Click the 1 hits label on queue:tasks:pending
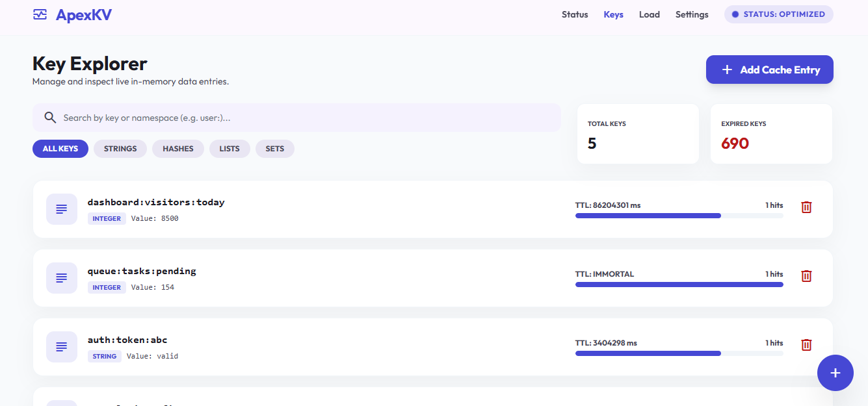Screen dimensions: 868x406 point(774,274)
